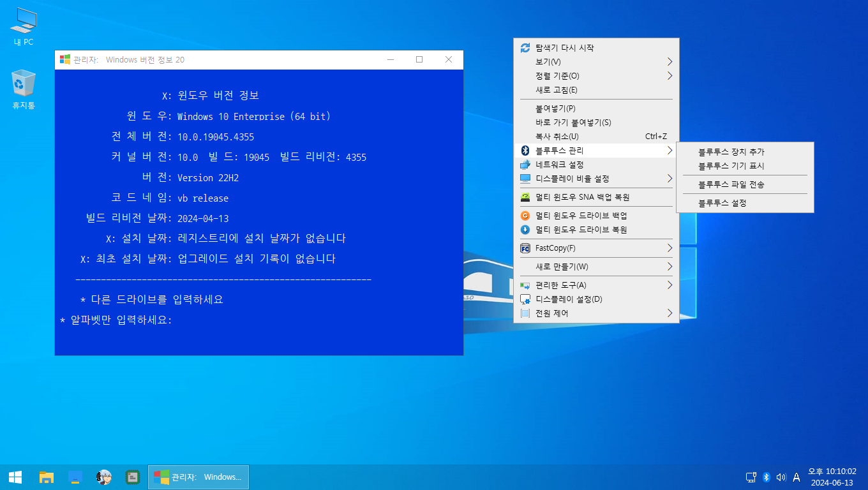The image size is (868, 490).
Task: Click the blue drive restore icon
Action: pyautogui.click(x=525, y=230)
